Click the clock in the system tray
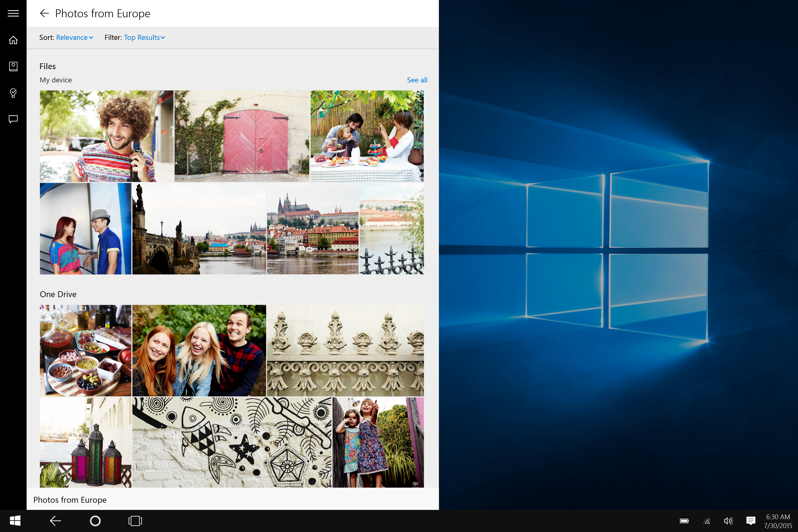This screenshot has width=798, height=532. coord(777,521)
